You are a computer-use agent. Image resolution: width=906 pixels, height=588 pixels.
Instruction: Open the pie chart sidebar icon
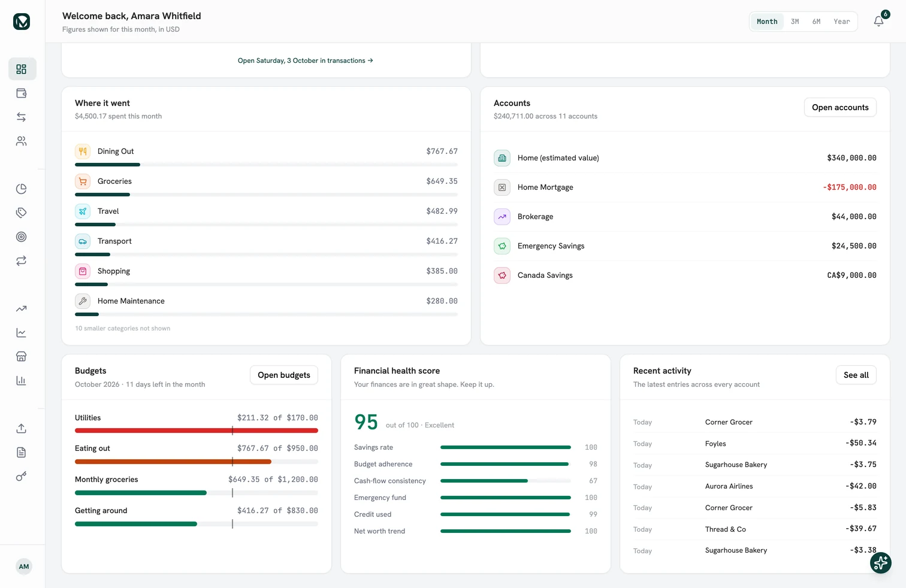click(22, 189)
